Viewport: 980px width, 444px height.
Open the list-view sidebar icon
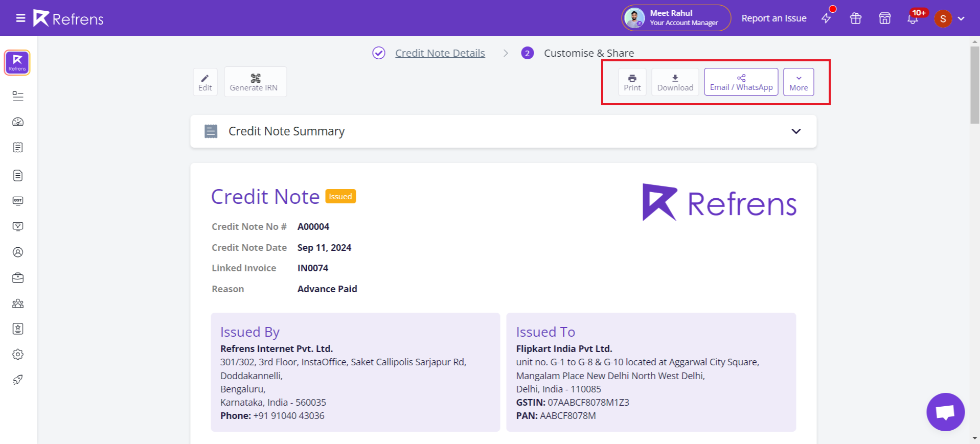(18, 96)
